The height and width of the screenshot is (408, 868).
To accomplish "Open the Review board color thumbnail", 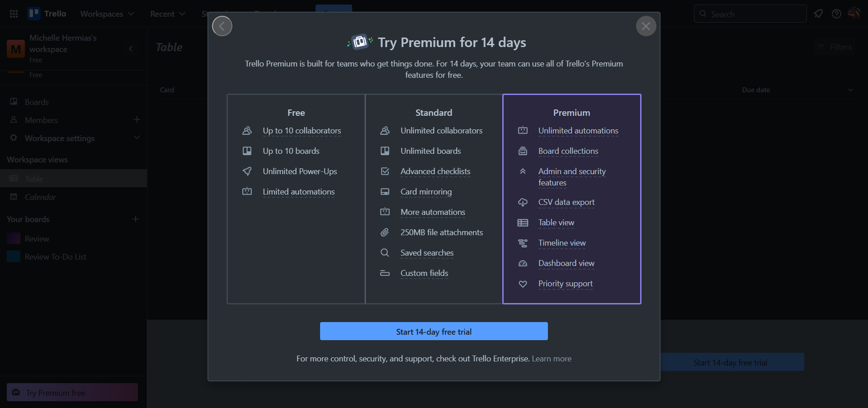I will click(14, 238).
